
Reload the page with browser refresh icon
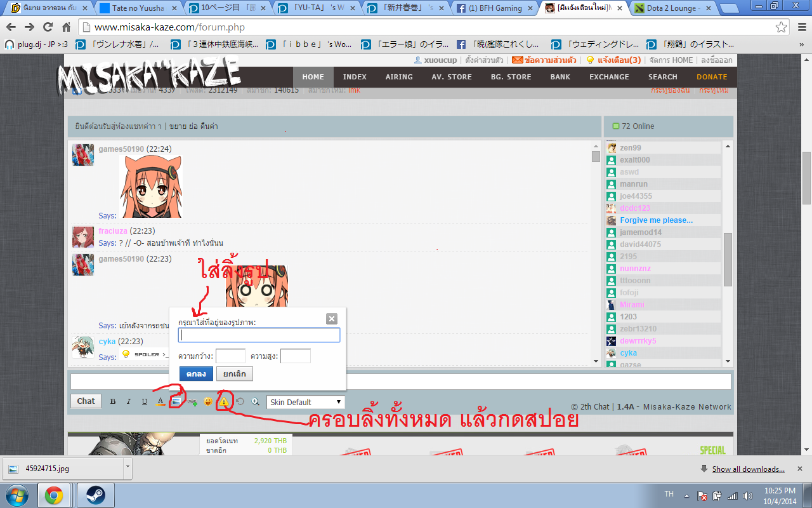[48, 27]
